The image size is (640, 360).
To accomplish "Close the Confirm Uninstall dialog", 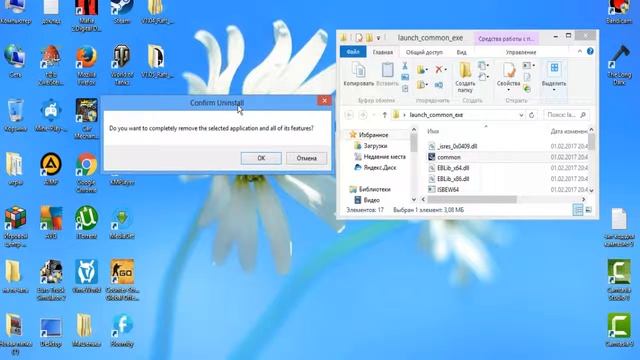I will point(324,100).
